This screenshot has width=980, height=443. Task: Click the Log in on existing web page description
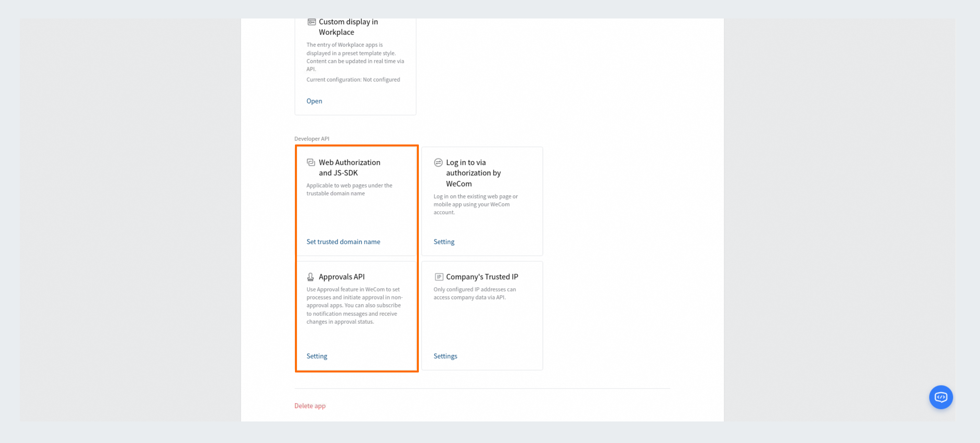476,204
